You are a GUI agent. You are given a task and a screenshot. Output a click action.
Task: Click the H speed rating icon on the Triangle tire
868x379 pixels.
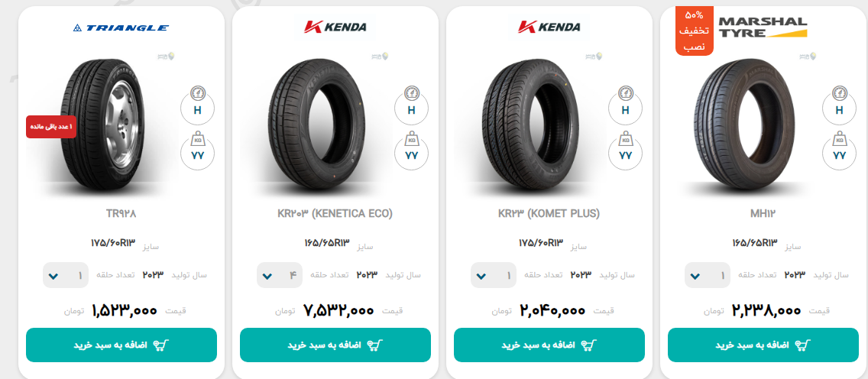[x=198, y=102]
